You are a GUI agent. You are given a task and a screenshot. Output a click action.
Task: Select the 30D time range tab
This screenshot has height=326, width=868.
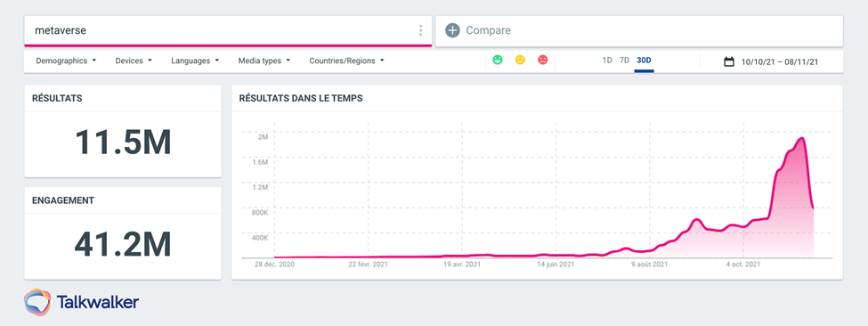(644, 60)
